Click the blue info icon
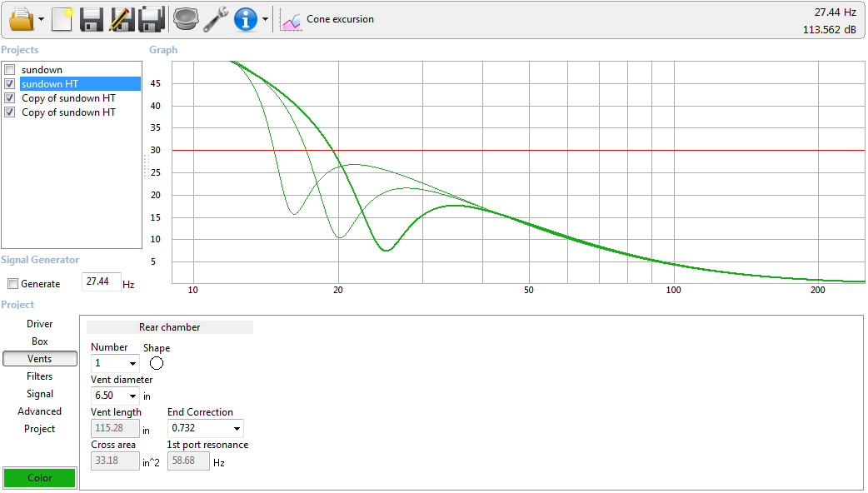Viewport: 868px width, 493px height. tap(245, 19)
